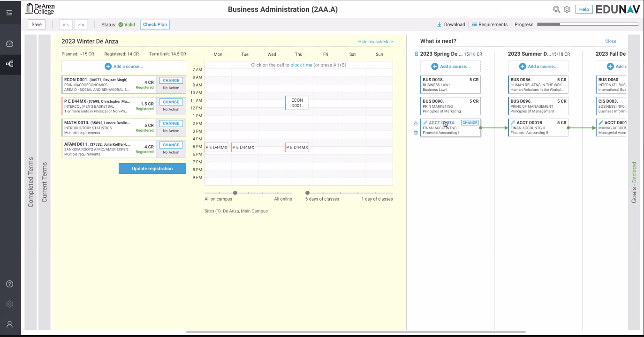
Task: Click the undo arrow icon
Action: click(66, 25)
